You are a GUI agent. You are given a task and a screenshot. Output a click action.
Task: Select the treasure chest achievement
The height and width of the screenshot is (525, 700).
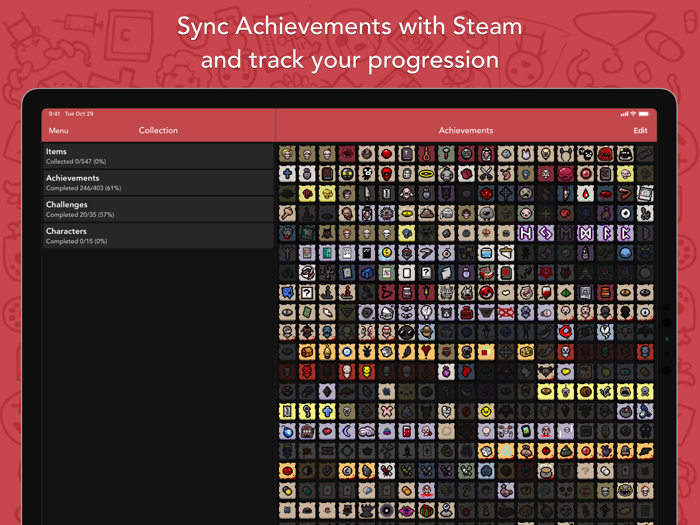(x=307, y=352)
